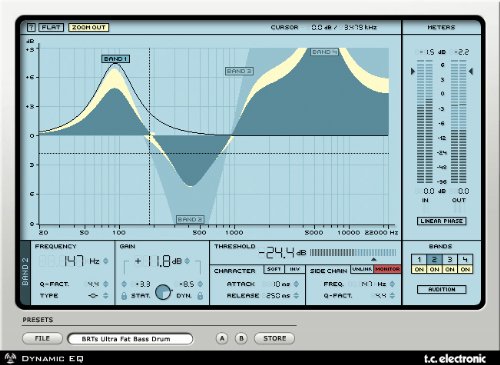Switch to band 2 in BANDS selector
The image size is (500, 365).
coord(434,259)
